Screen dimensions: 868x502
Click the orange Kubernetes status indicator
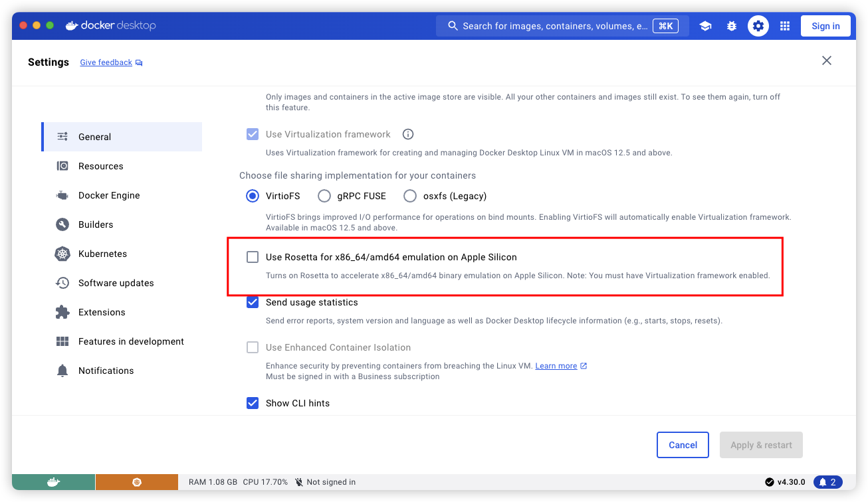[137, 482]
